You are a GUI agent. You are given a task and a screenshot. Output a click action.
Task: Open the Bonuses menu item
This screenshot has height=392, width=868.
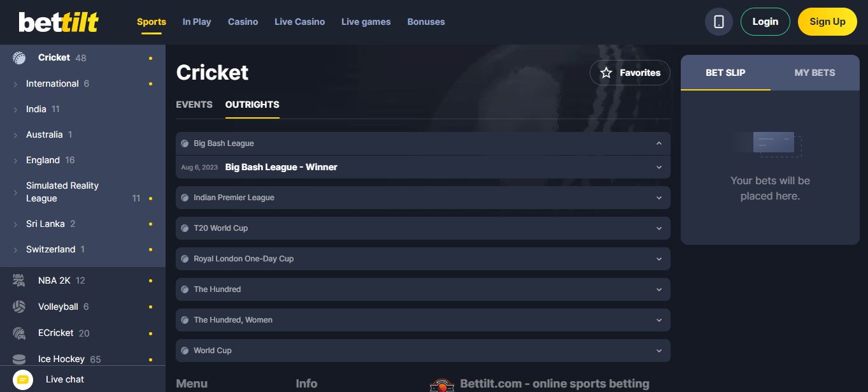pyautogui.click(x=426, y=22)
